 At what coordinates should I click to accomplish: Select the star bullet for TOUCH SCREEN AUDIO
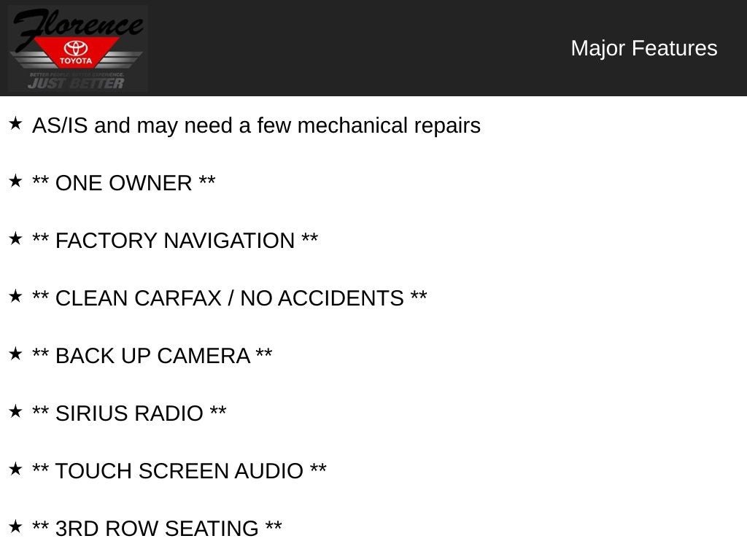pyautogui.click(x=15, y=470)
